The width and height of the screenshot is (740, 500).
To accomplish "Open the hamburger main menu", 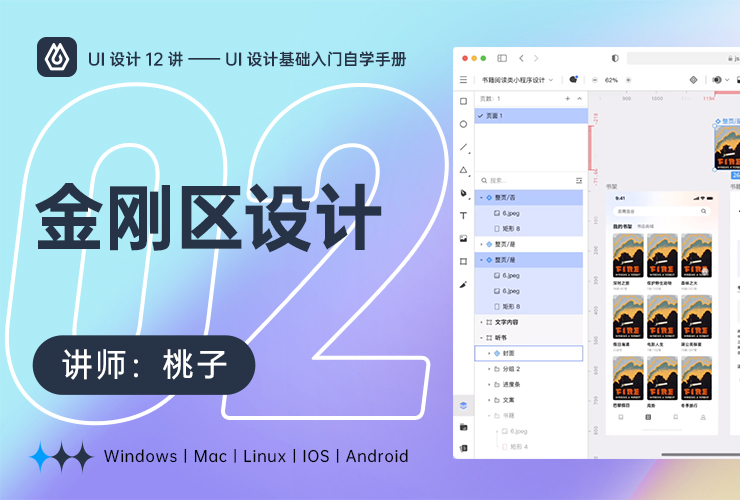I will click(463, 80).
